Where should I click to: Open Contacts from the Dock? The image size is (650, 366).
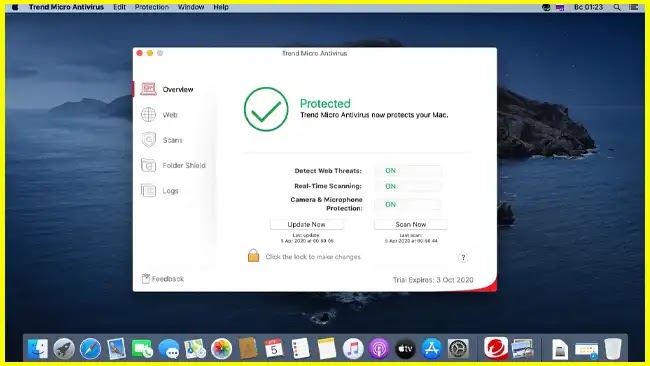248,348
